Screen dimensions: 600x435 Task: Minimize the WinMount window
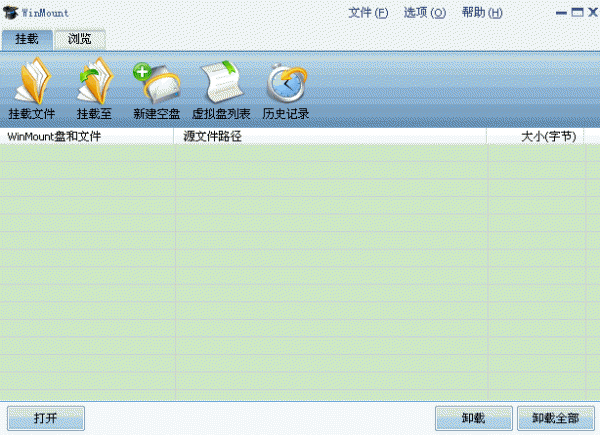click(561, 13)
